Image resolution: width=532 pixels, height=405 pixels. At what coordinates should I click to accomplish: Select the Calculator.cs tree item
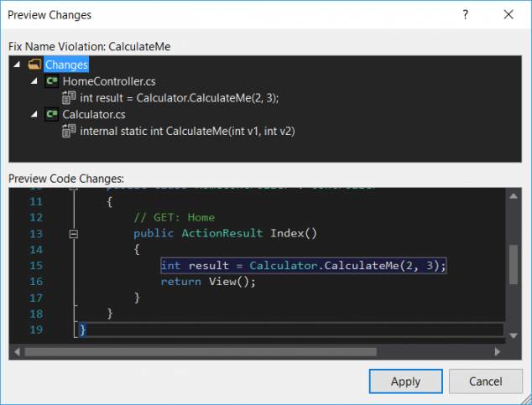click(x=94, y=115)
